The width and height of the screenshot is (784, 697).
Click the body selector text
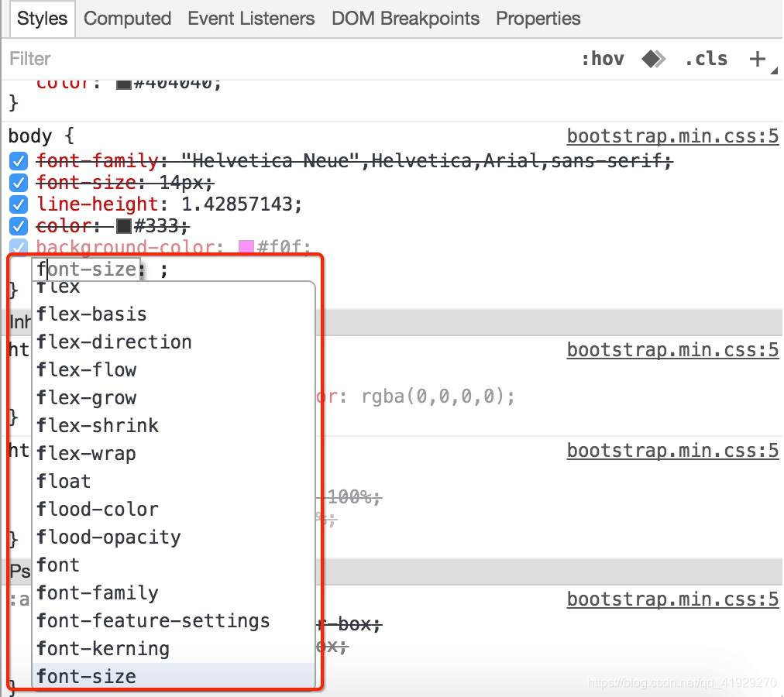pyautogui.click(x=30, y=136)
